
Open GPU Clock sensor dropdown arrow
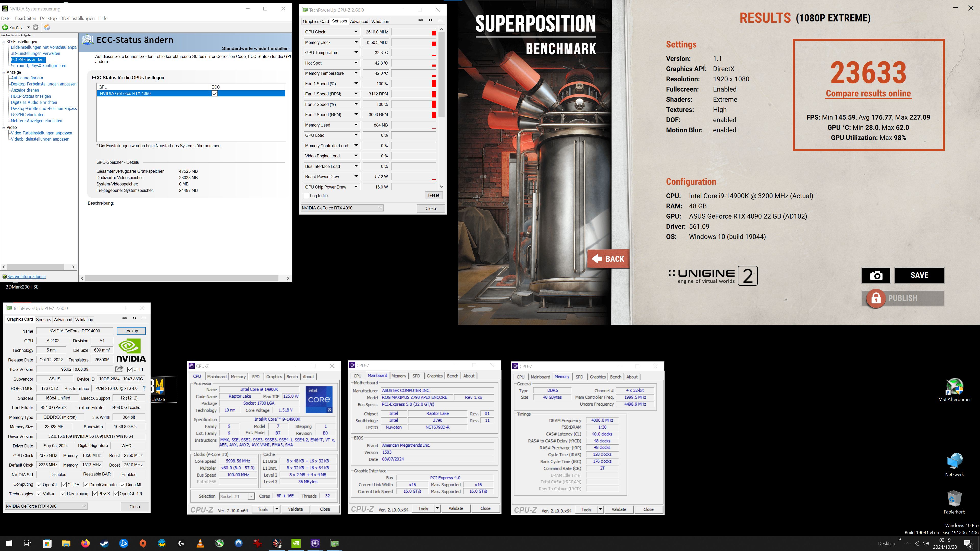click(x=356, y=32)
